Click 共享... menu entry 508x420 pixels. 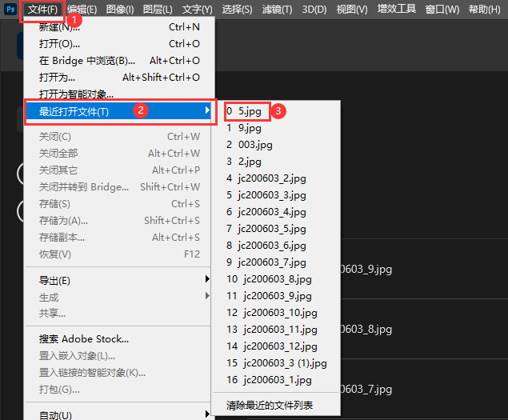pyautogui.click(x=119, y=313)
